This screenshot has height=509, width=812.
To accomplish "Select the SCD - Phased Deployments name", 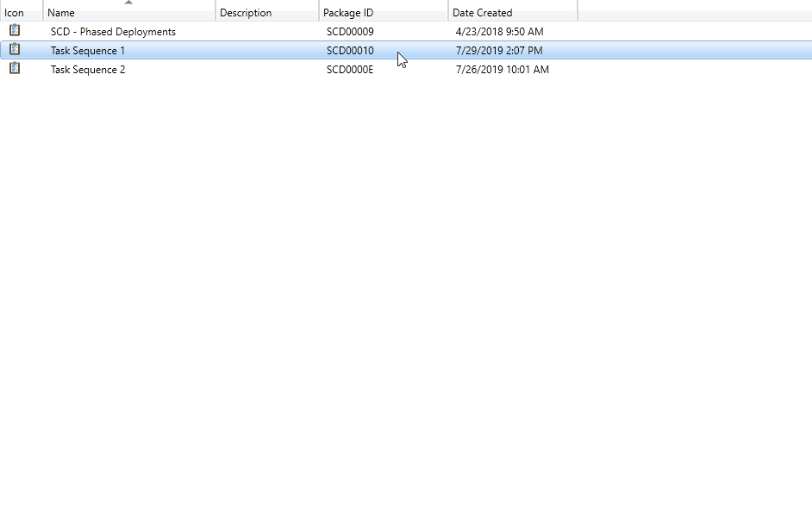I will [x=113, y=32].
